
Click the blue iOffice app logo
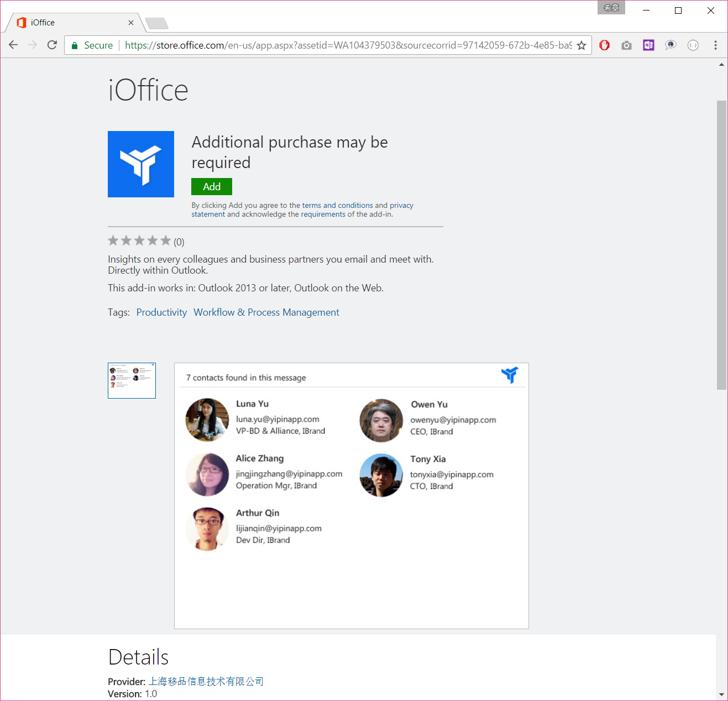(x=141, y=164)
